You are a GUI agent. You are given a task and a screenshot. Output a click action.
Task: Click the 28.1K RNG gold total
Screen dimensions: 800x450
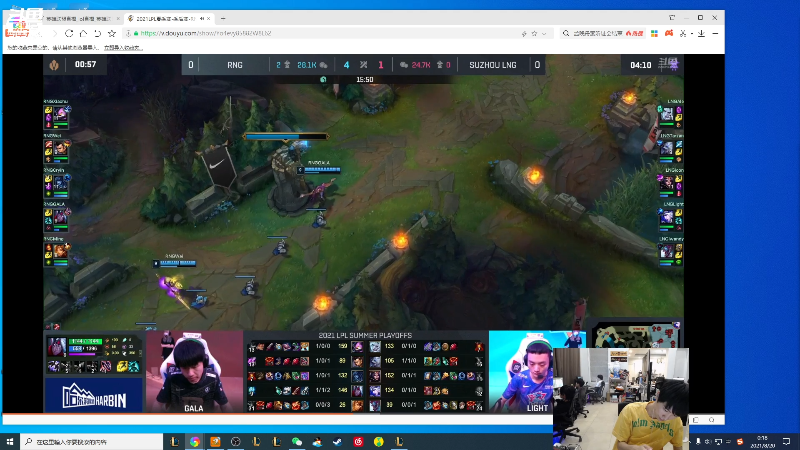click(x=307, y=65)
